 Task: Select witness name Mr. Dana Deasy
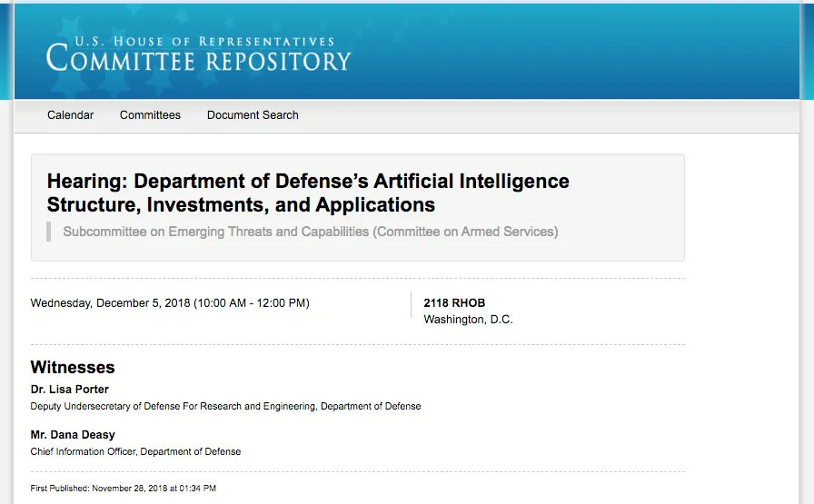(x=73, y=435)
